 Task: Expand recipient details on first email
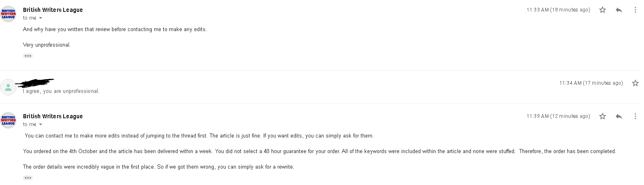pyautogui.click(x=40, y=18)
